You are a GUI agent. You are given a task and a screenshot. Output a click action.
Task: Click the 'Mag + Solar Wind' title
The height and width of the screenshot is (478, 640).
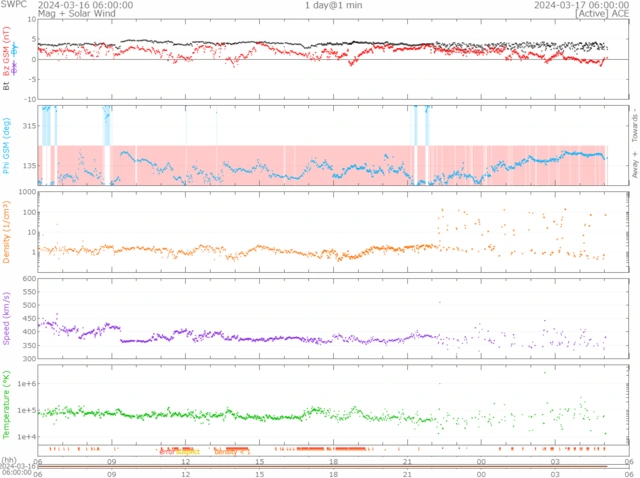pos(77,13)
